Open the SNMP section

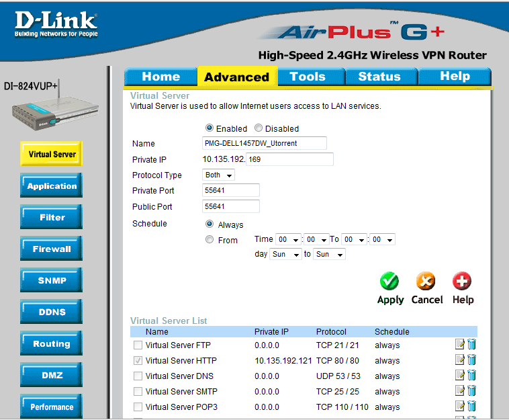(x=51, y=280)
